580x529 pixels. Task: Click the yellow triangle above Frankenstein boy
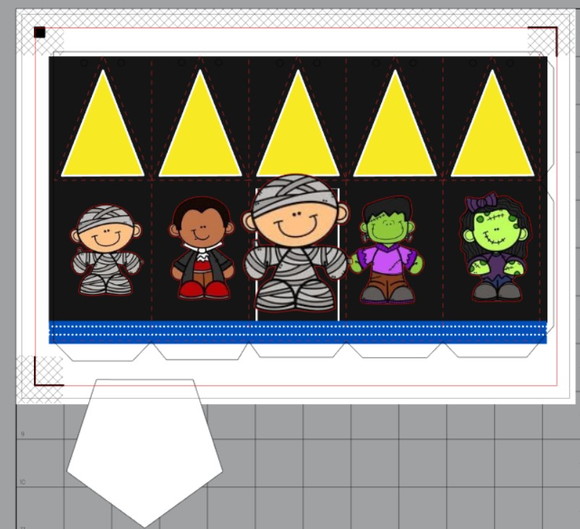click(x=395, y=133)
